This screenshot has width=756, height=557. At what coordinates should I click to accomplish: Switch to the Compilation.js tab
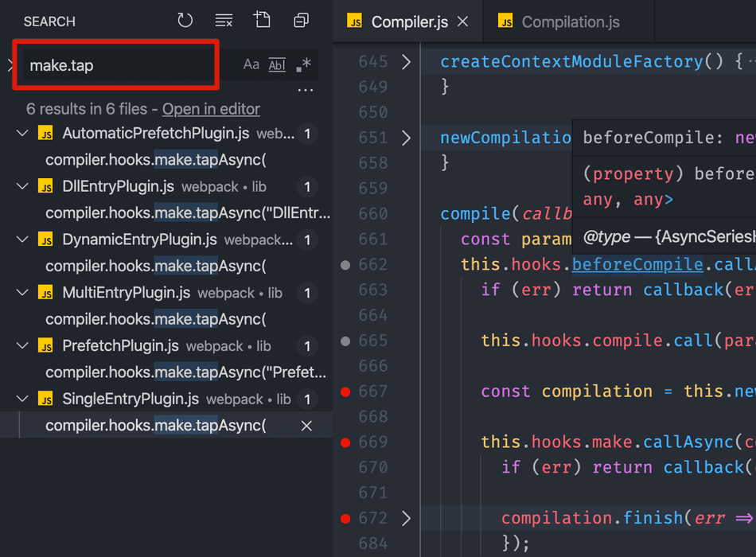click(571, 21)
